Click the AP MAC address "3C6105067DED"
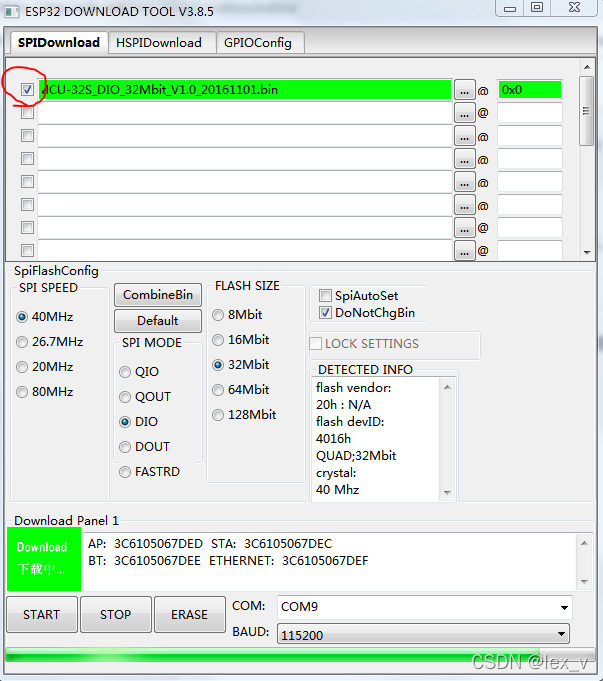The height and width of the screenshot is (681, 603). coord(158,544)
